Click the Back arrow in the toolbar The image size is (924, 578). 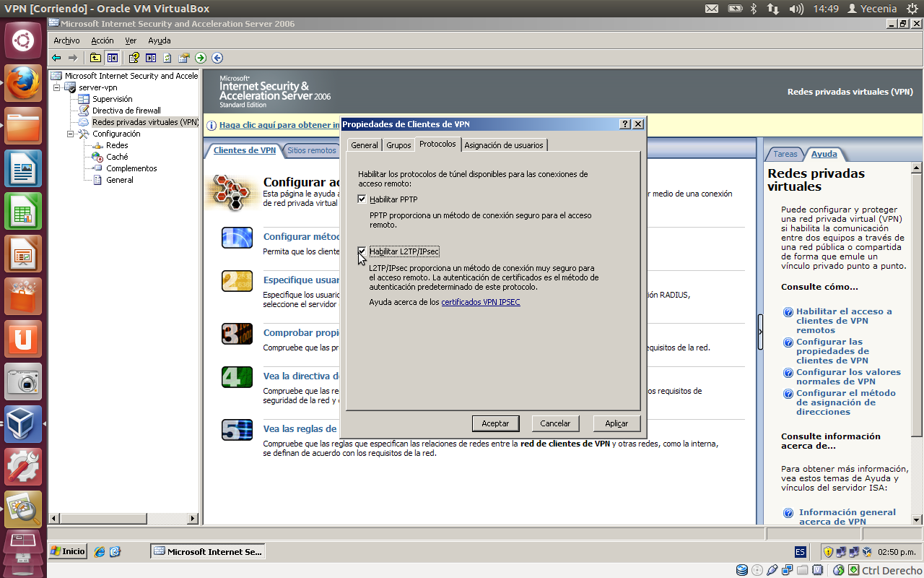[56, 58]
